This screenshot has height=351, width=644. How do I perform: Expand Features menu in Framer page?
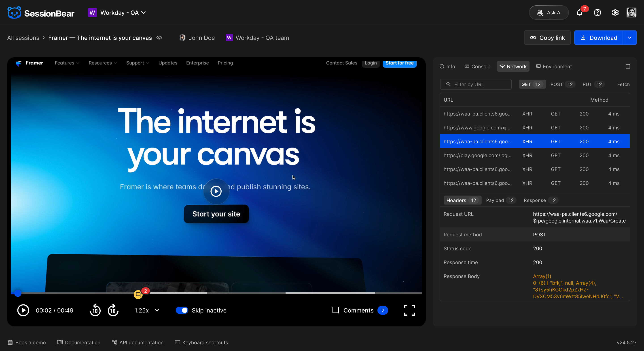click(x=67, y=63)
